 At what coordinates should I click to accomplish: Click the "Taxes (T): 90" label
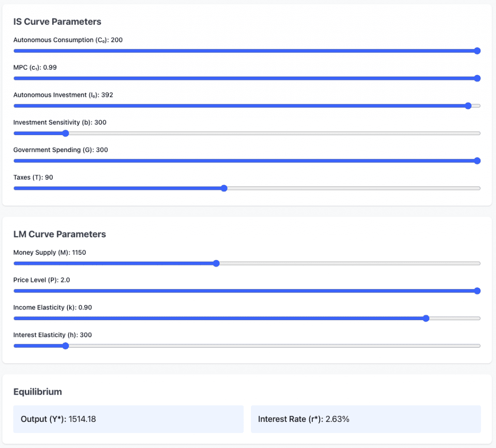(x=33, y=178)
